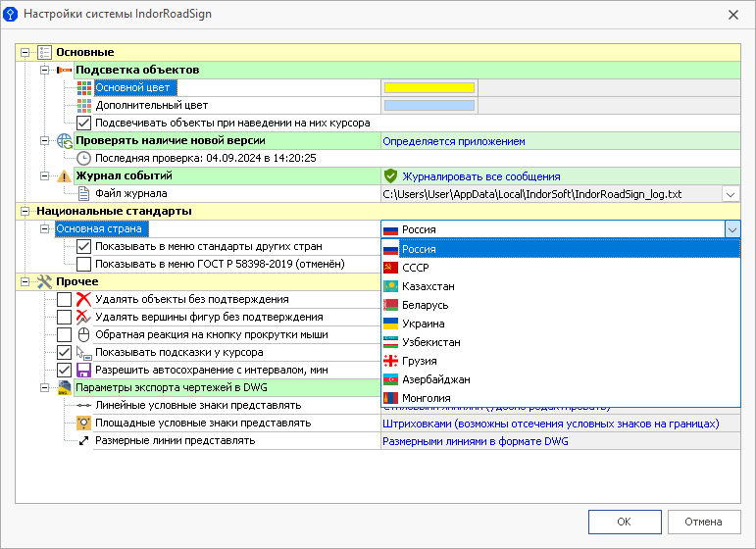This screenshot has height=549, width=756.
Task: Uncheck Показывать подсказки у курсора
Action: 64,352
